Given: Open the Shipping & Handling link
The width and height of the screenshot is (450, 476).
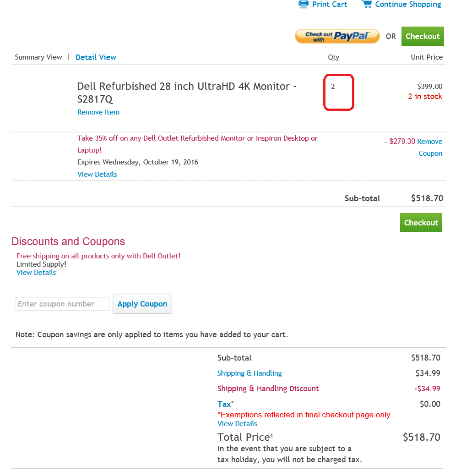Looking at the screenshot, I should tap(249, 373).
